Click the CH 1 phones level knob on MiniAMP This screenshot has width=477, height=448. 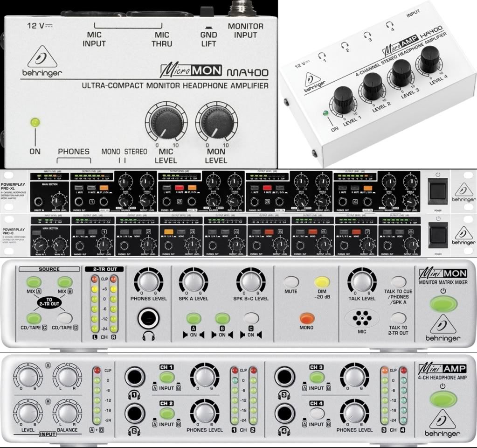[204, 377]
